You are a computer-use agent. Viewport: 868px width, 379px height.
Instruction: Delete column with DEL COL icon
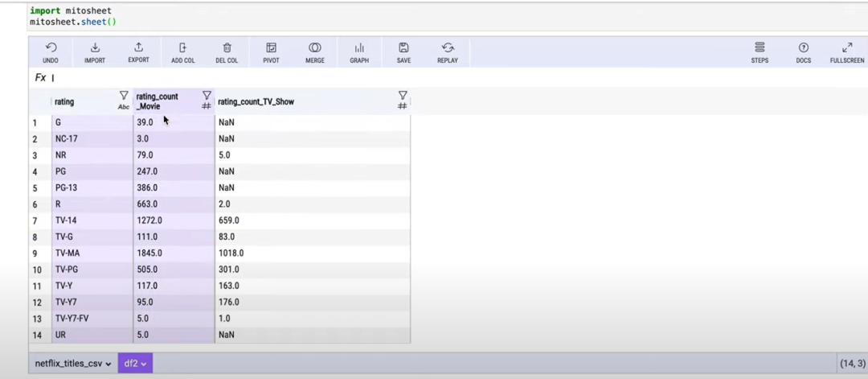227,47
